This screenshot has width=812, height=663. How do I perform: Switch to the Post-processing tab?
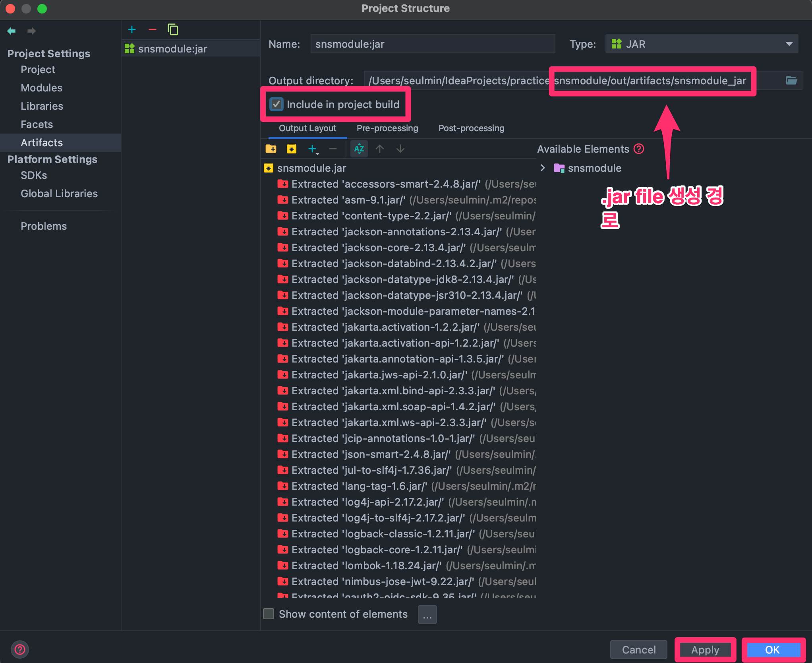click(x=471, y=128)
